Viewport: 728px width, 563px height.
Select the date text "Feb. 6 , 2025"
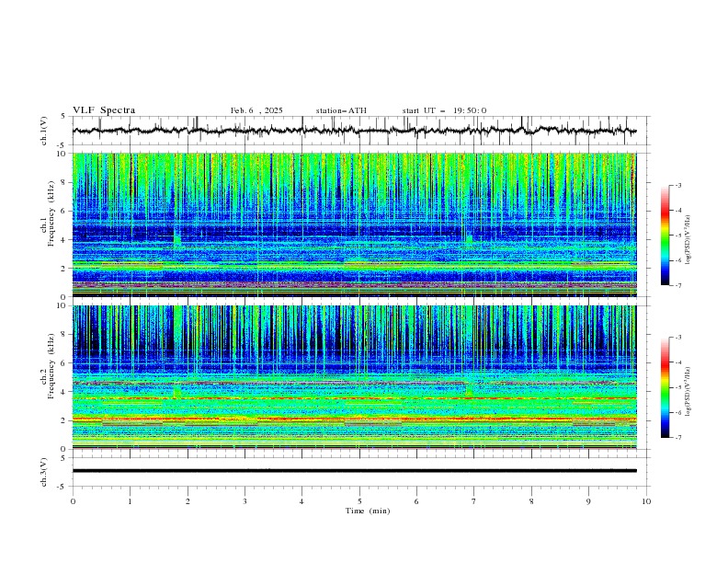[x=256, y=110]
